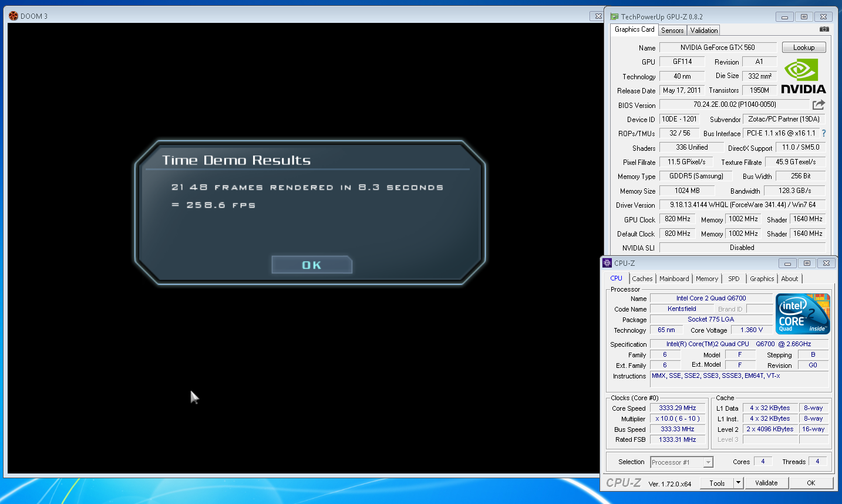
Task: Click the Specification field in CPU-Z
Action: (739, 344)
